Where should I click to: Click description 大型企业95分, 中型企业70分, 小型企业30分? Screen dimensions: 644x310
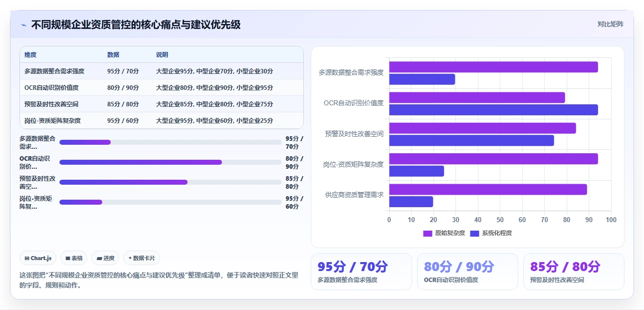point(215,71)
